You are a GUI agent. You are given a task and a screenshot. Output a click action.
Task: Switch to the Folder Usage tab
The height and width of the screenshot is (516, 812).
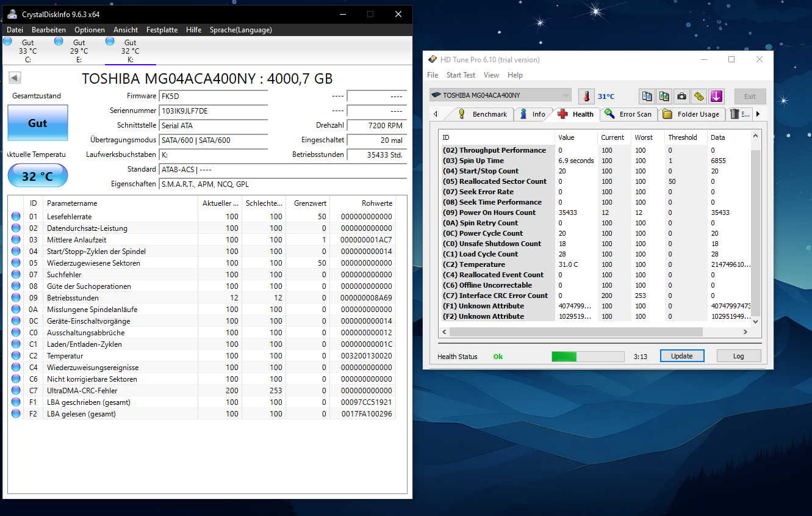tap(691, 114)
